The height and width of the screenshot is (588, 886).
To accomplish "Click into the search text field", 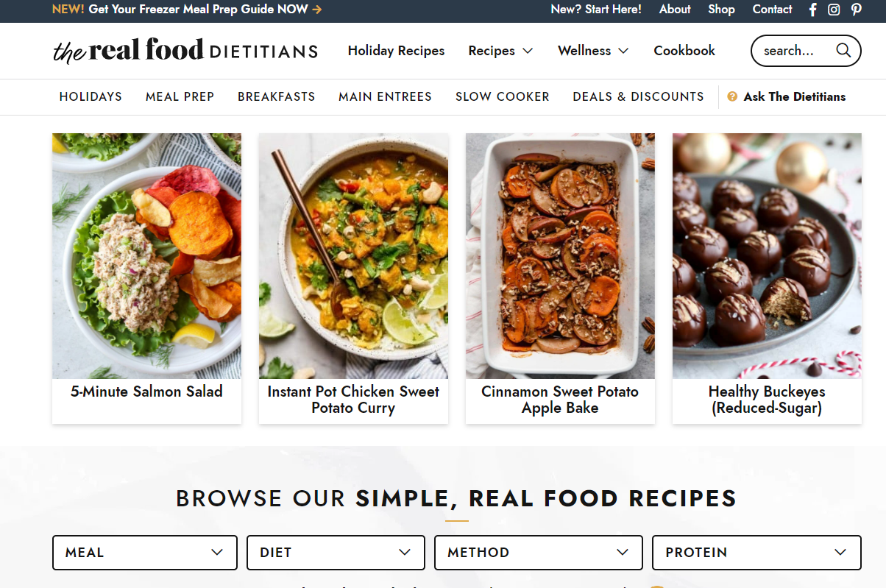I will (x=796, y=51).
